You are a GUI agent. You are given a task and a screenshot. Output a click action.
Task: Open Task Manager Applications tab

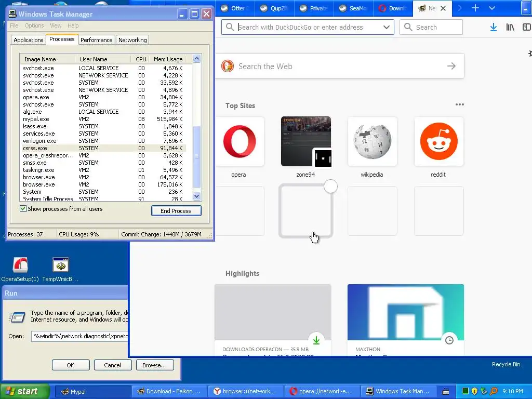click(x=29, y=40)
